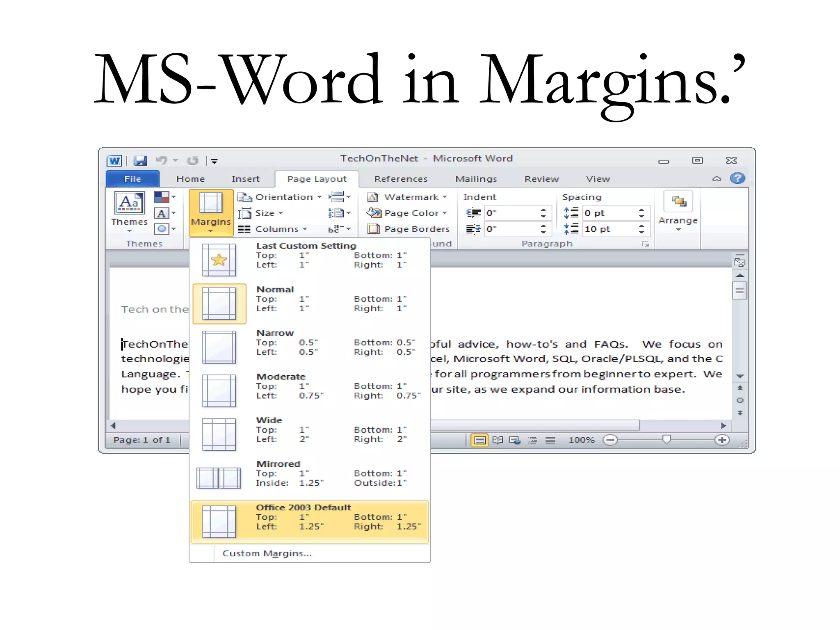Viewport: 840px width, 630px height.
Task: Choose Last Custom Setting margins
Action: tap(310, 260)
